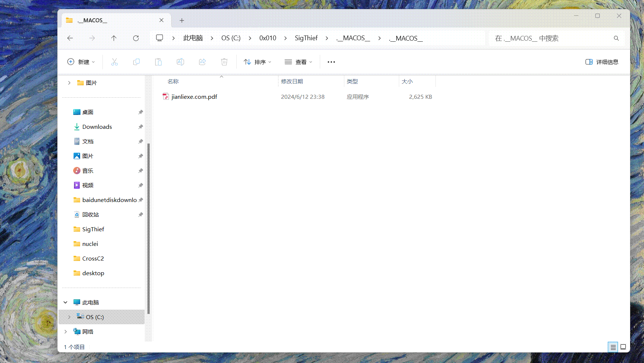644x363 pixels.
Task: Click the Copy icon in toolbar
Action: (x=136, y=62)
